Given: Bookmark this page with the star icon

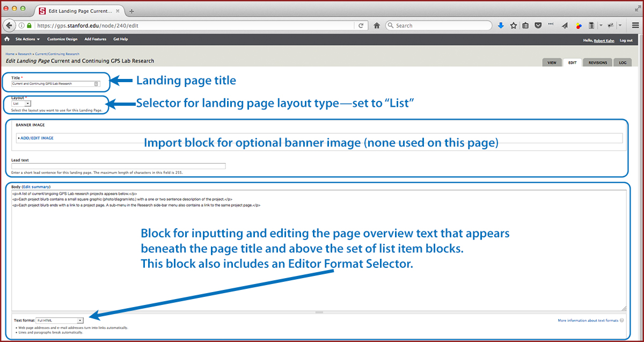Looking at the screenshot, I should pos(514,25).
